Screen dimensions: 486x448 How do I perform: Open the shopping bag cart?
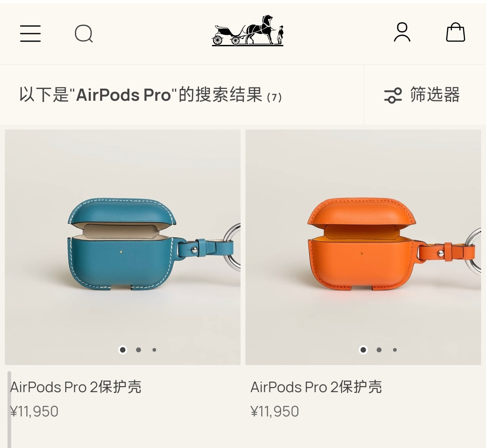pos(456,32)
